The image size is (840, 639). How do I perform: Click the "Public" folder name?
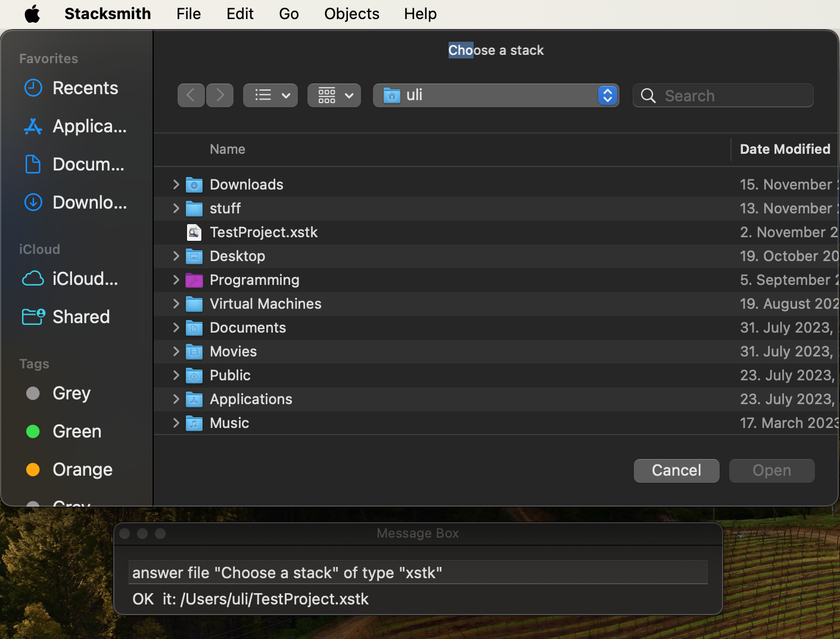pos(230,376)
